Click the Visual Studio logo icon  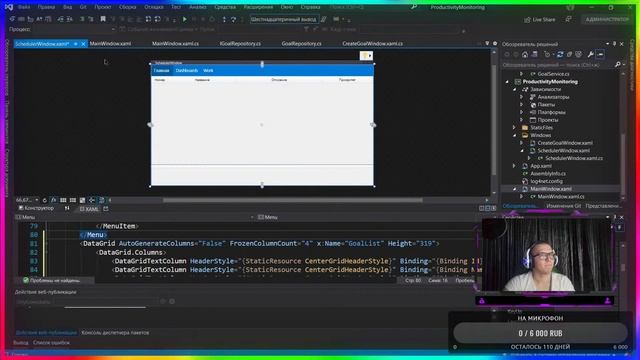pos(9,7)
